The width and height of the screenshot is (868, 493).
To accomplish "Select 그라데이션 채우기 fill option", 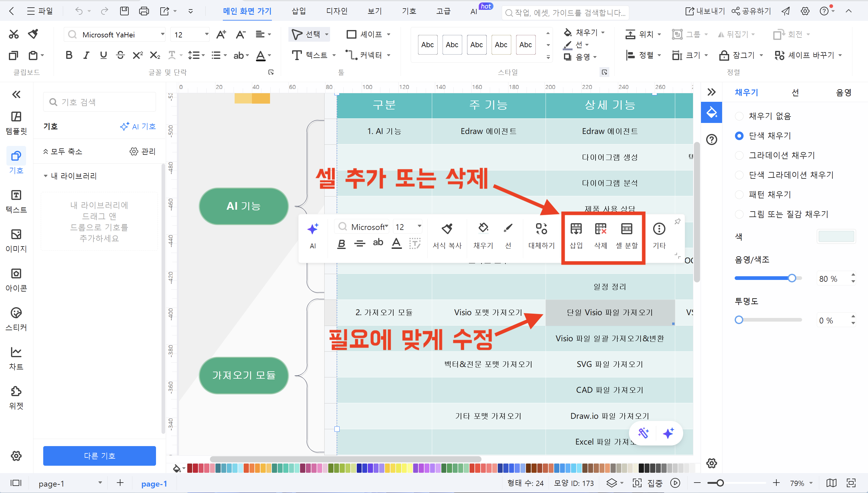I will [739, 155].
